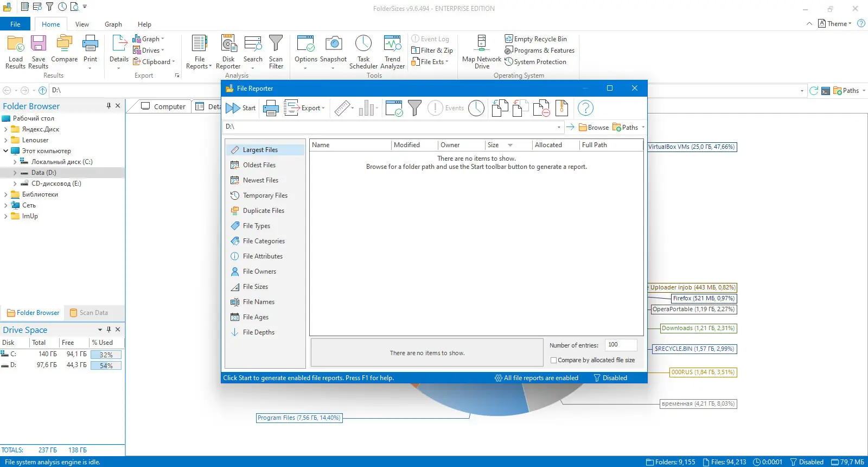
Task: Open Disk Reporter from the ribbon
Action: point(228,52)
